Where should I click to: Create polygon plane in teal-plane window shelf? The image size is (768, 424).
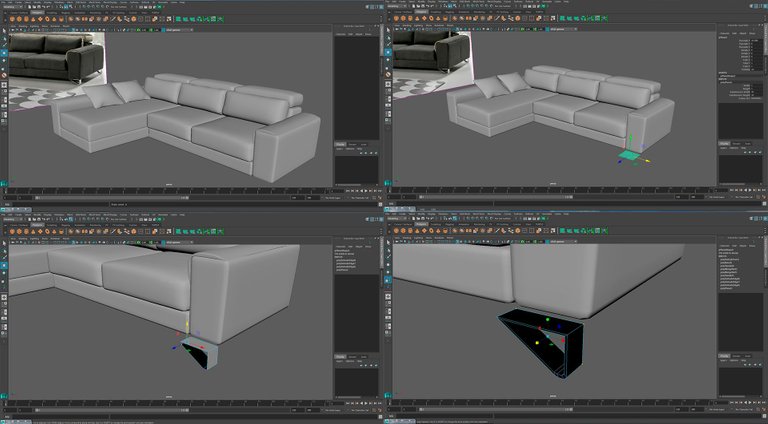click(x=424, y=19)
